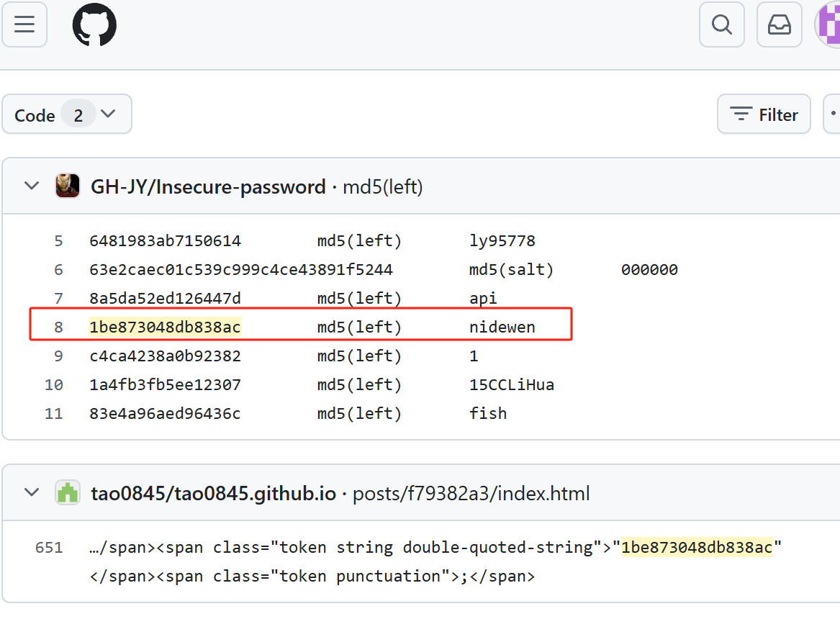Click line number 6
The image size is (840, 637).
point(58,270)
